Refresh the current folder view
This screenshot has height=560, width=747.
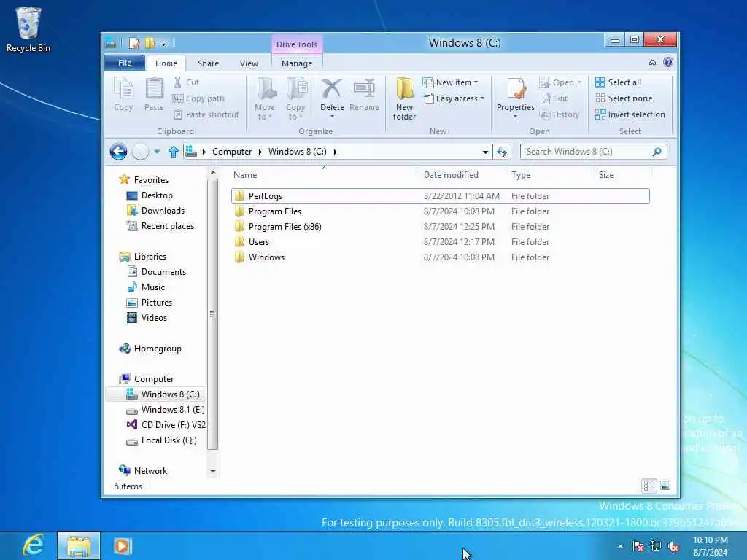(x=502, y=152)
